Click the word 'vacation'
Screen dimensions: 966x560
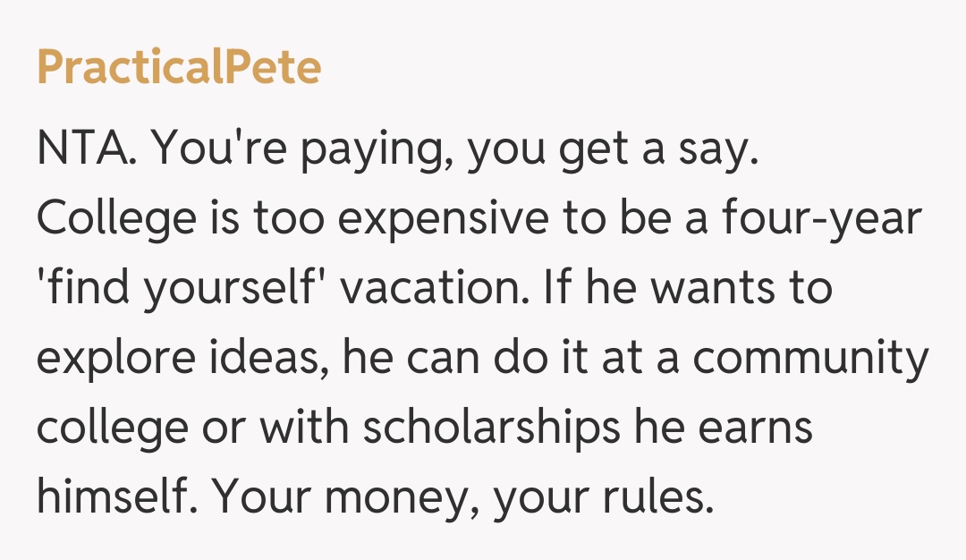[x=428, y=289]
